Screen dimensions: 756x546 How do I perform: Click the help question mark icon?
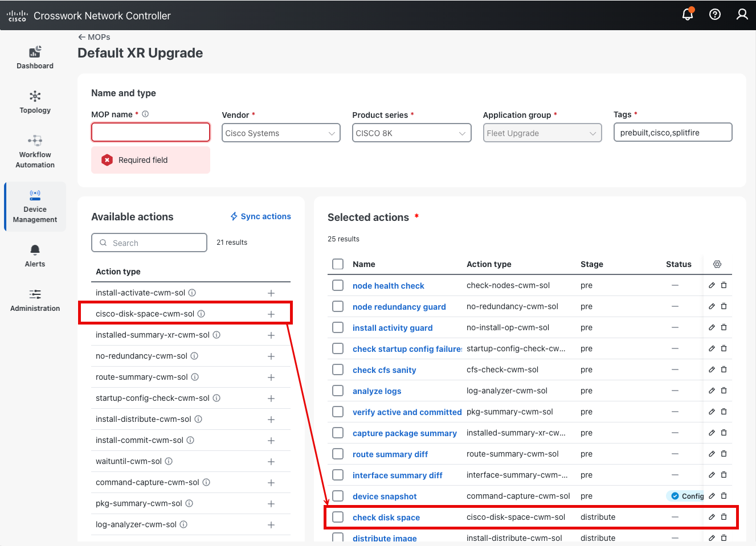pos(715,15)
